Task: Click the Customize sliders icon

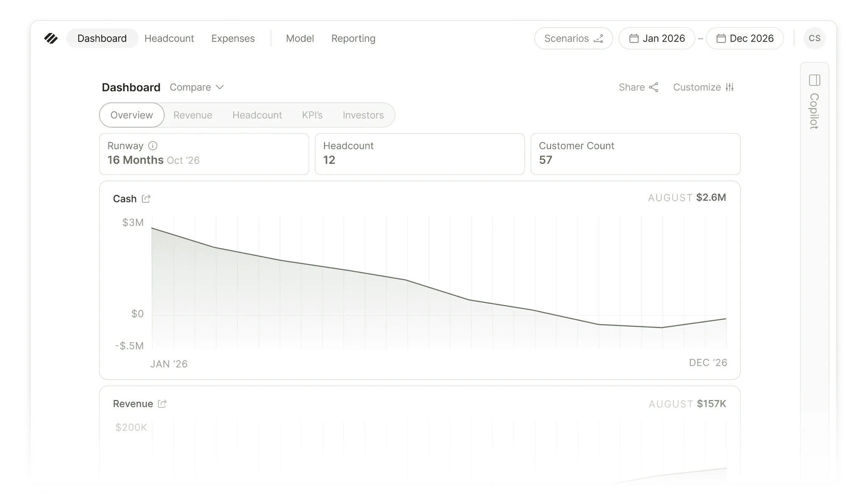Action: (x=729, y=87)
